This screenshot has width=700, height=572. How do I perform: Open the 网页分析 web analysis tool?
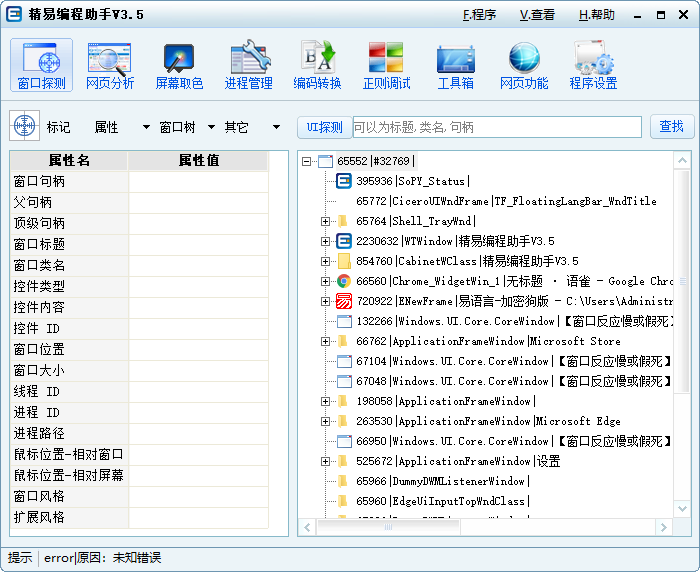pos(110,65)
